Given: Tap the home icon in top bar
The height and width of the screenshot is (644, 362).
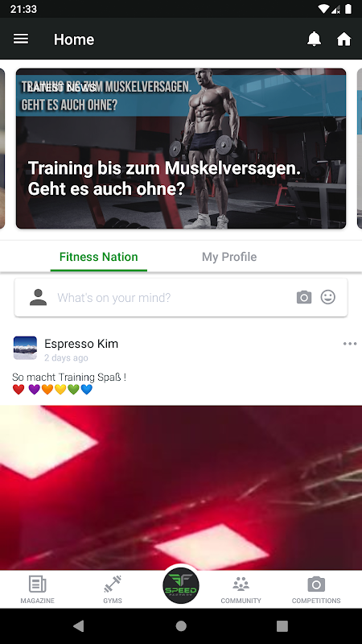Looking at the screenshot, I should coord(344,39).
